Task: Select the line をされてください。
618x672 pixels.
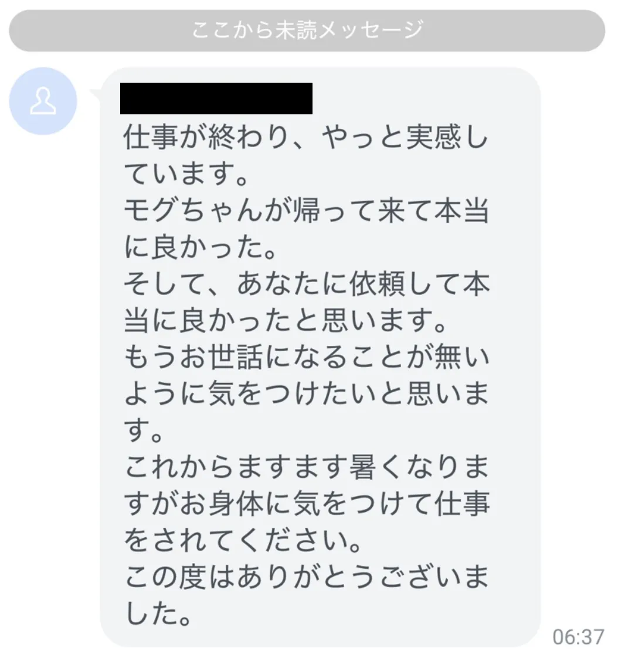Action: pos(243,541)
